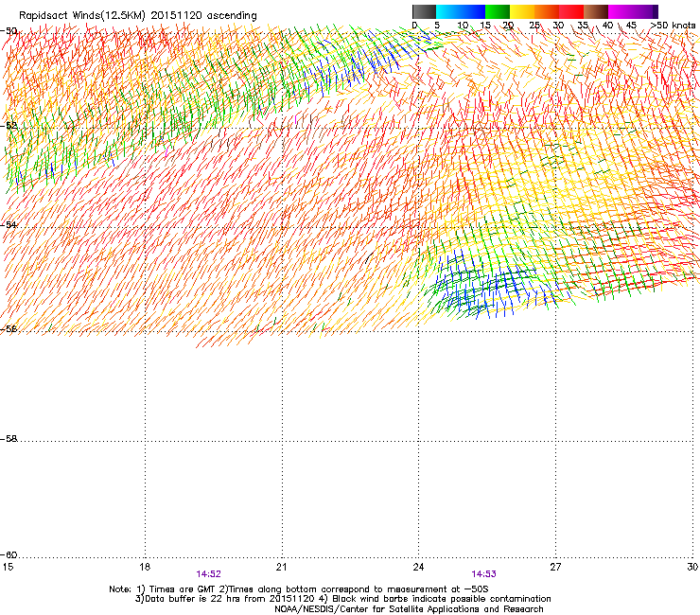Viewport: 700px width, 615px height.
Task: Click longitude label 15 on the axis
Action: tap(8, 567)
